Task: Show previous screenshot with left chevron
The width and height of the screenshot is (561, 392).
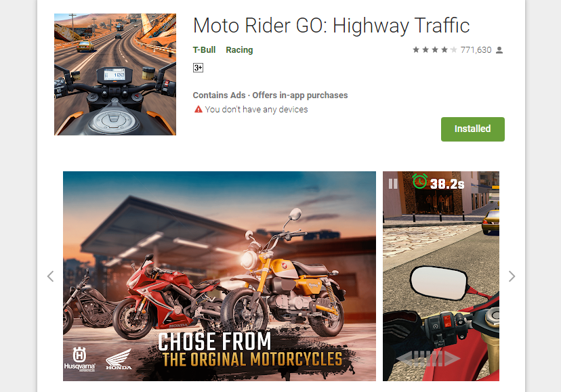Action: click(50, 276)
